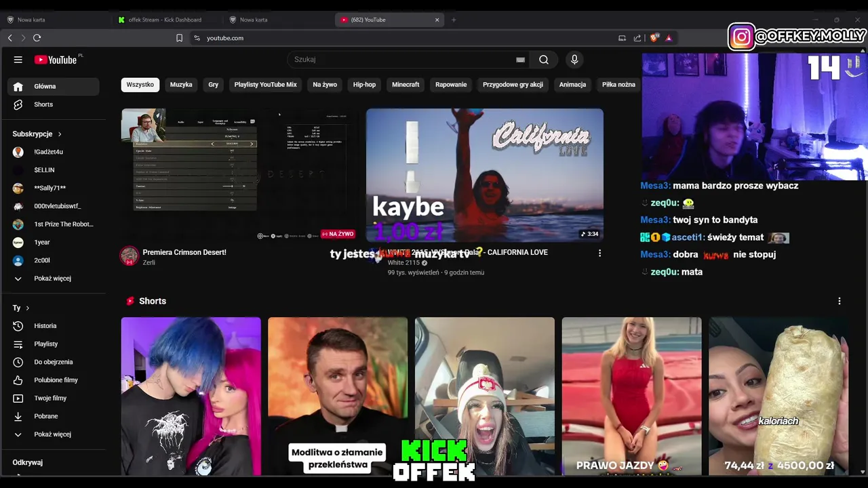Open 000tvletubiswtf_ subscription channel
Image resolution: width=868 pixels, height=488 pixels.
pyautogui.click(x=53, y=206)
